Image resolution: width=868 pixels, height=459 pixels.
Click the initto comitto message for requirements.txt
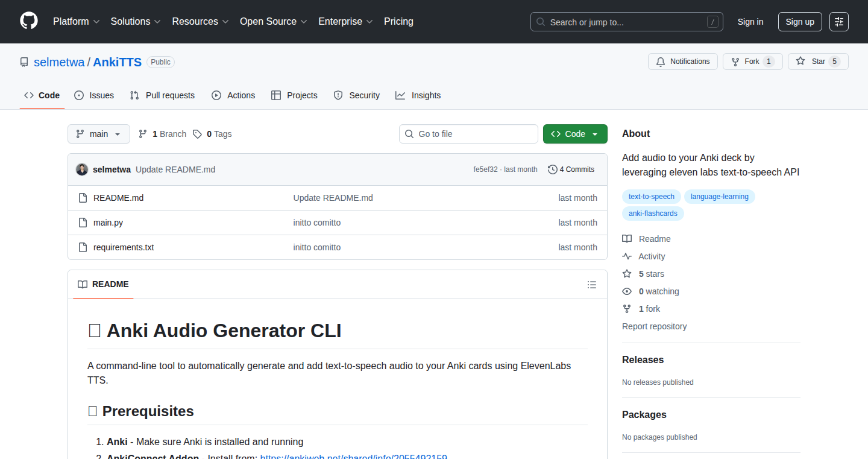click(x=317, y=247)
